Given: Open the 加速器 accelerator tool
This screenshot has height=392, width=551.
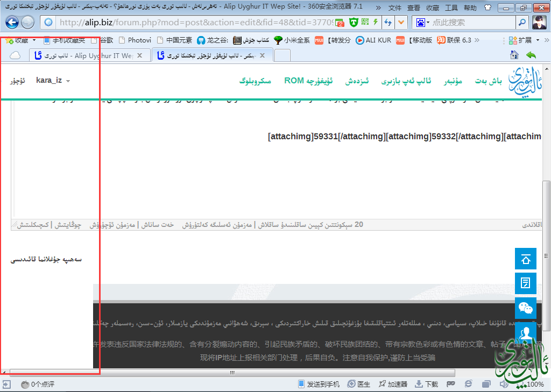Looking at the screenshot, I should tap(393, 384).
